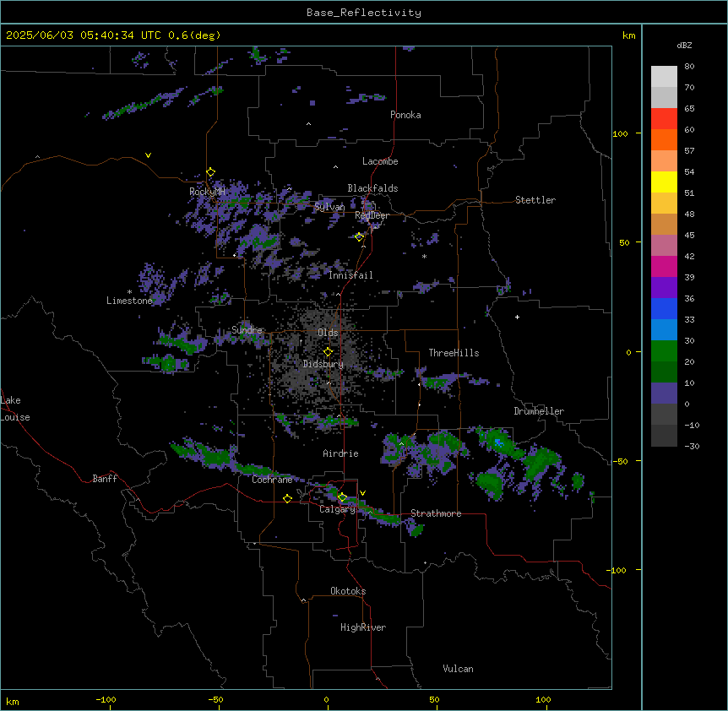Click the Sylvan label
This screenshot has height=711, width=728.
click(x=329, y=207)
